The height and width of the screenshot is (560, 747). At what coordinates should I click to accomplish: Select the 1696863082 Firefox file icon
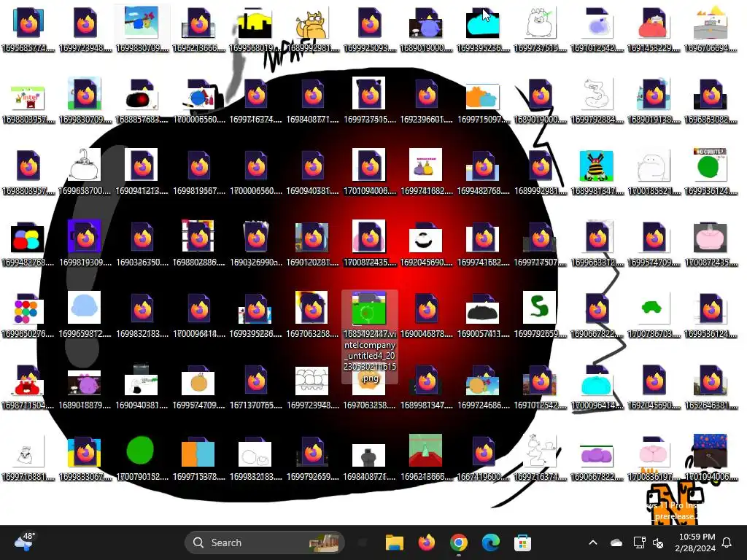(711, 101)
